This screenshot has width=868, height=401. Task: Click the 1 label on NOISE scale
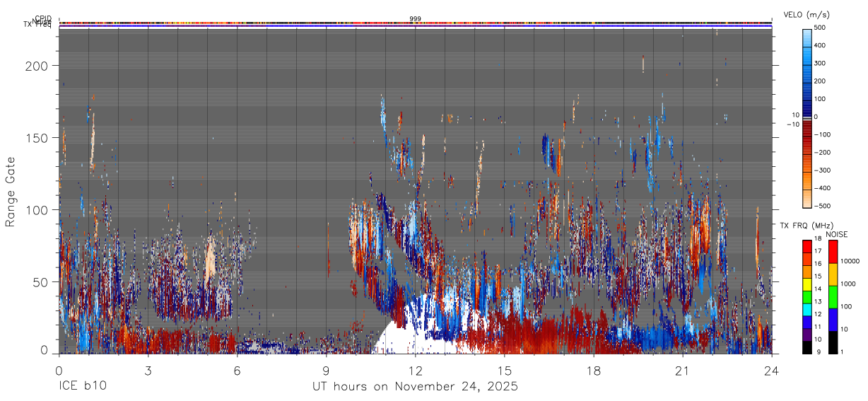click(843, 351)
